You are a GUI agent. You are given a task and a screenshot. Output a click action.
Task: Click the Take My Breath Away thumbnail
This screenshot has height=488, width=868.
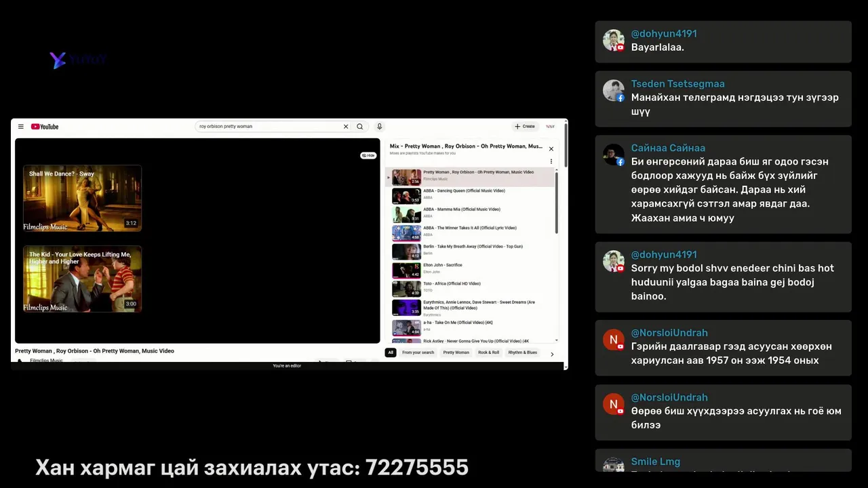pos(406,251)
